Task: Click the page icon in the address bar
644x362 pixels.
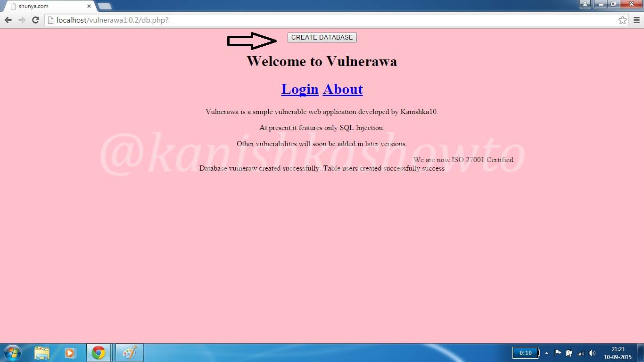Action: click(50, 20)
